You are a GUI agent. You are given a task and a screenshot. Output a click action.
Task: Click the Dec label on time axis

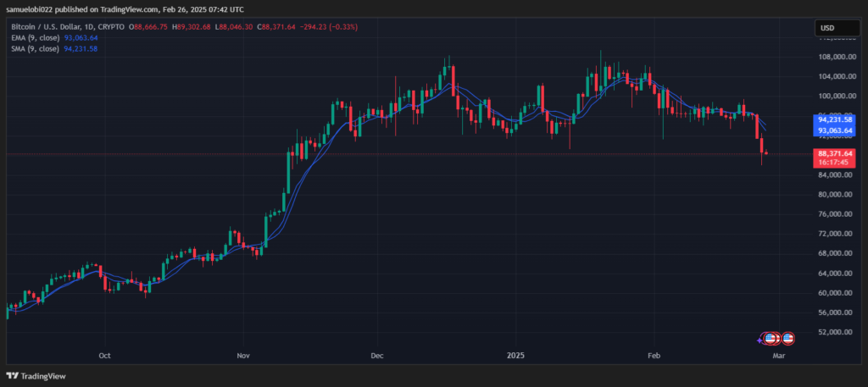coord(377,355)
